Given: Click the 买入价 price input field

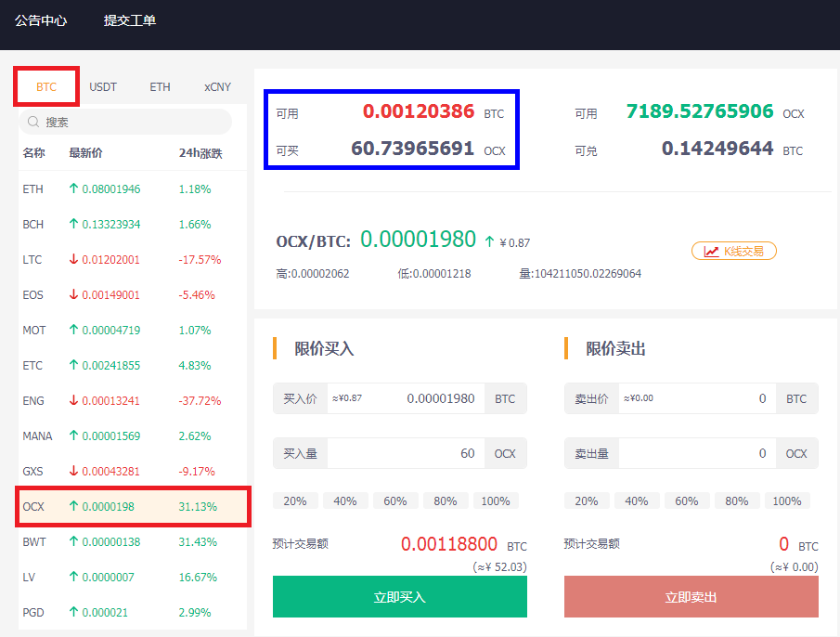Looking at the screenshot, I should (x=406, y=398).
